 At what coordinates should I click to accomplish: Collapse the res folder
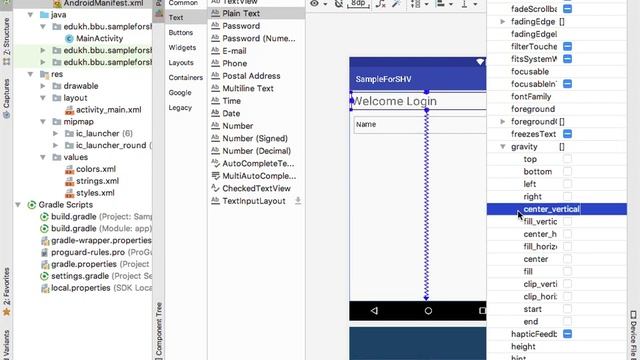point(30,74)
